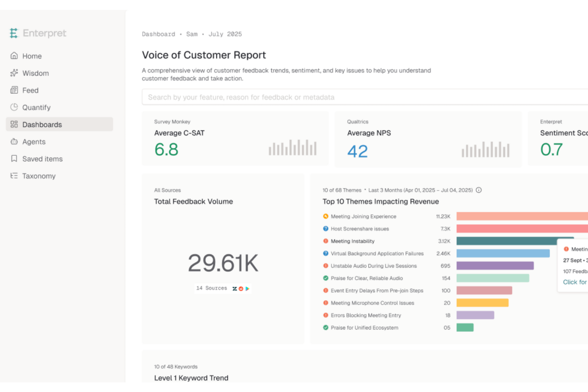588x392 pixels.
Task: Click the Google Play source icon
Action: click(247, 289)
